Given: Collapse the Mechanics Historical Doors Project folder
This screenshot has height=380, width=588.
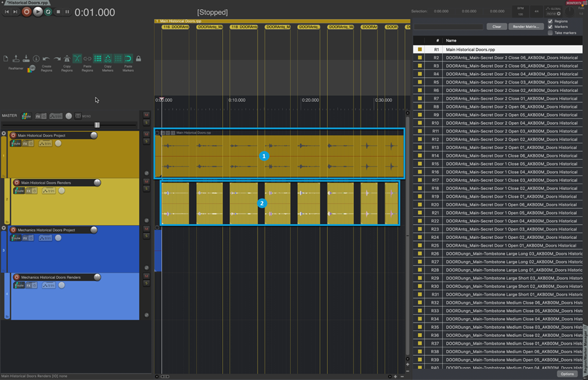Looking at the screenshot, I should (x=4, y=229).
